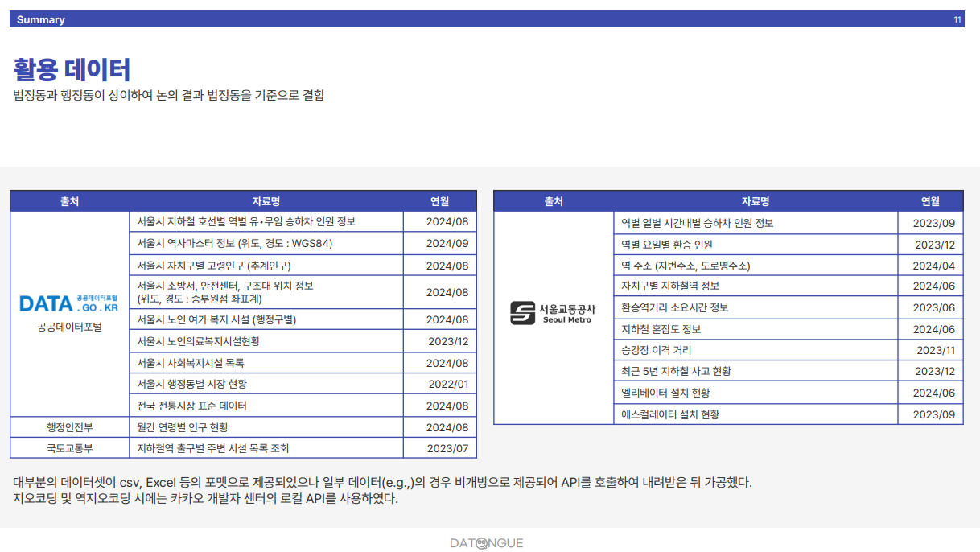Click the 국토교통부 source cell

point(69,448)
